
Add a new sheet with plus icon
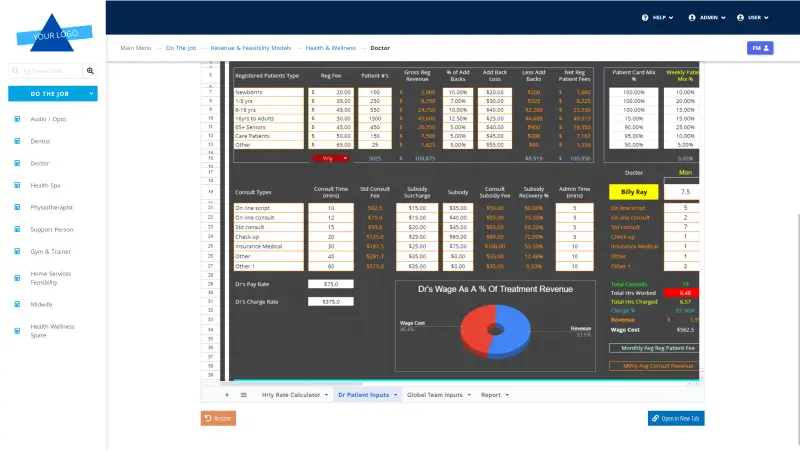click(x=226, y=395)
